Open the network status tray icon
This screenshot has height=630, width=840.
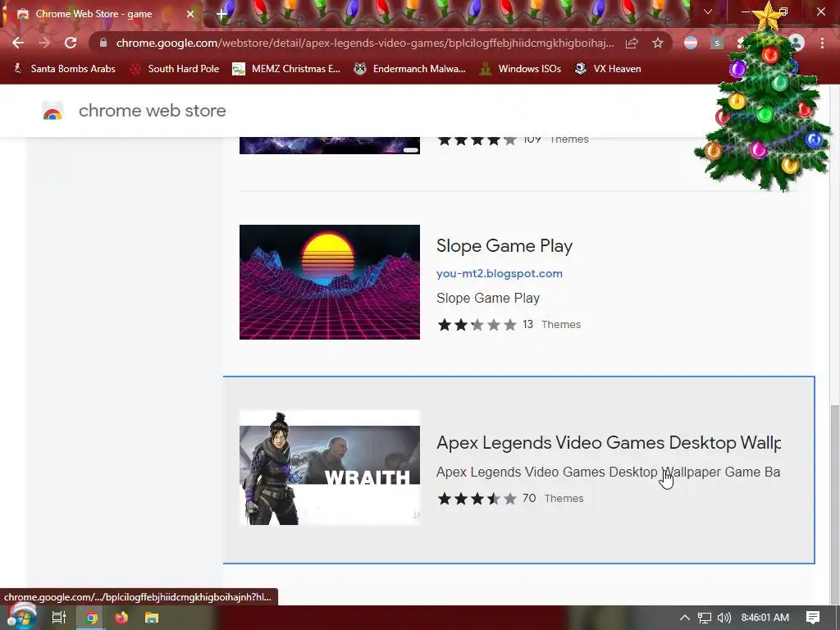point(705,618)
